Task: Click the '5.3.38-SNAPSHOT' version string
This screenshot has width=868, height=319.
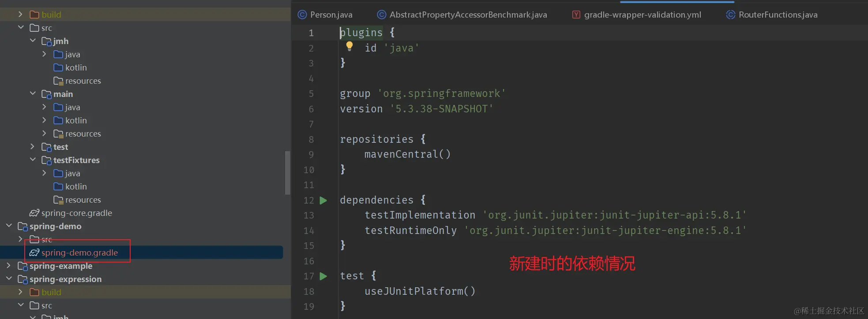Action: pyautogui.click(x=441, y=109)
